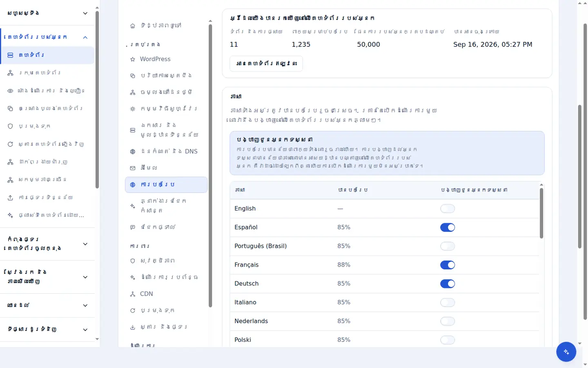
Task: Click the server icon in highlighted left sidebar item
Action: point(10,55)
